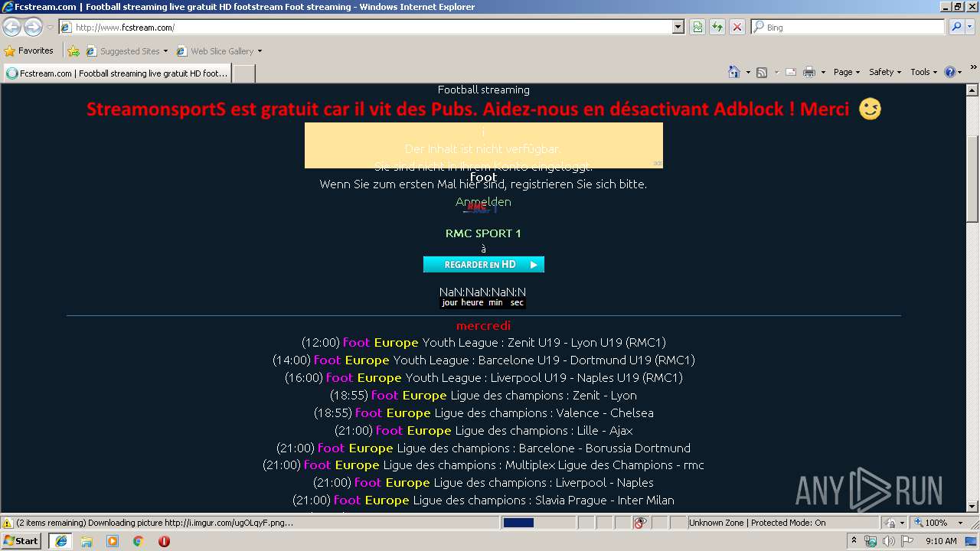Expand the Home button dropdown arrow
980x551 pixels.
tap(747, 72)
